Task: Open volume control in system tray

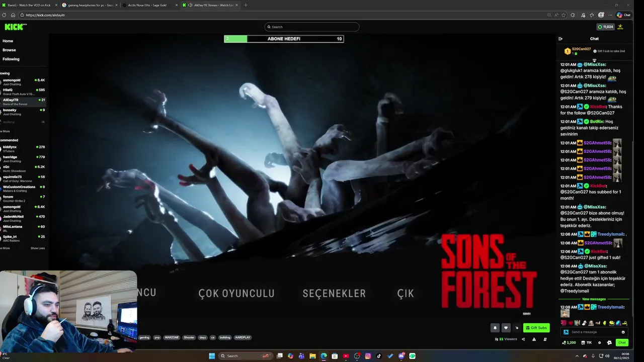Action: (607, 356)
